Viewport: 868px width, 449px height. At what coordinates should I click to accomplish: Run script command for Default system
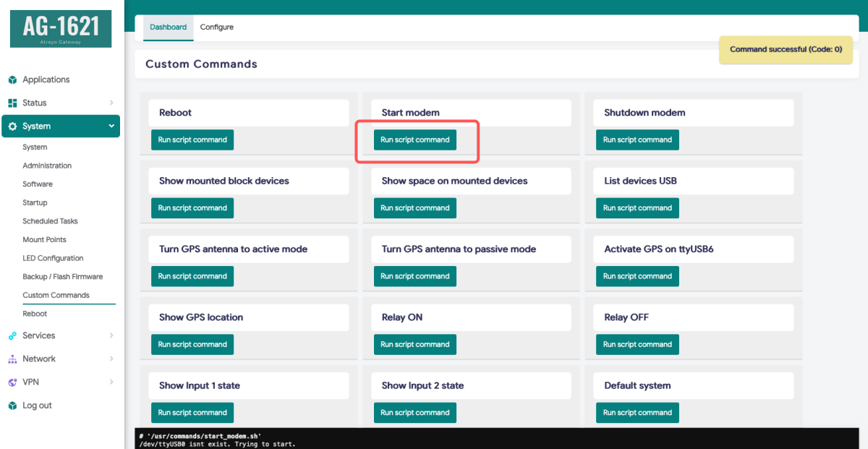pyautogui.click(x=637, y=413)
